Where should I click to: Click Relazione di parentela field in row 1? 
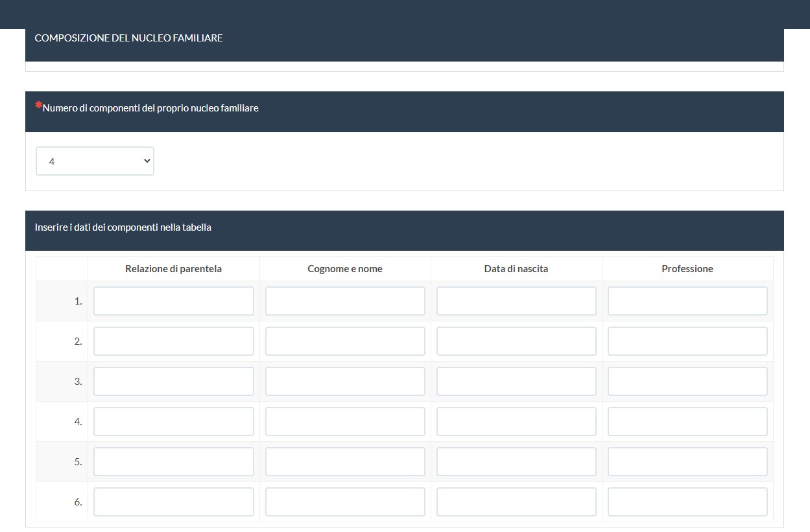coord(174,301)
